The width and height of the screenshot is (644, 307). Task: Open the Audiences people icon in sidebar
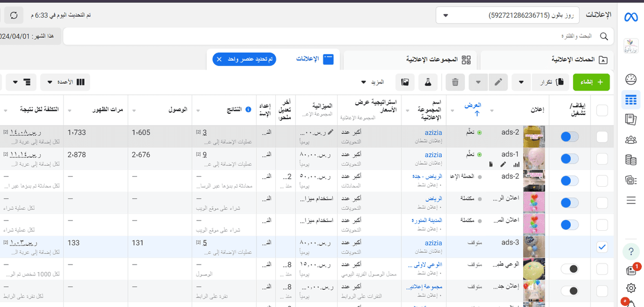click(x=631, y=140)
